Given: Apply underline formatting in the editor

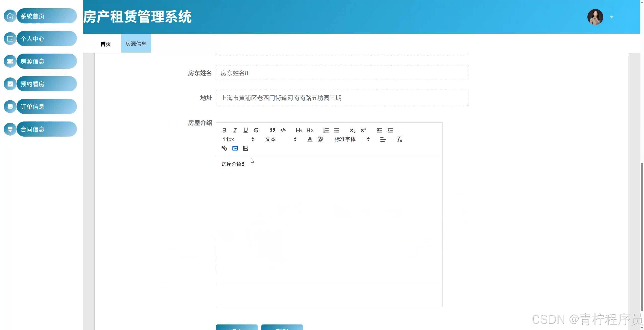Looking at the screenshot, I should tap(245, 130).
